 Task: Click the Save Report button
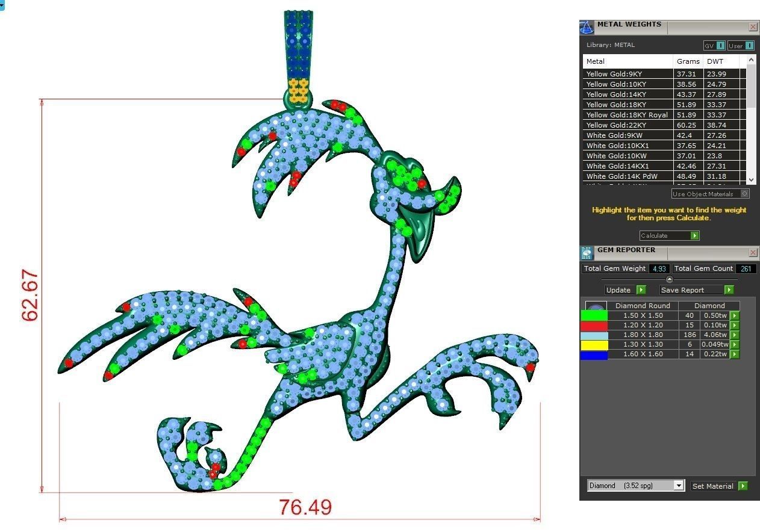point(696,290)
